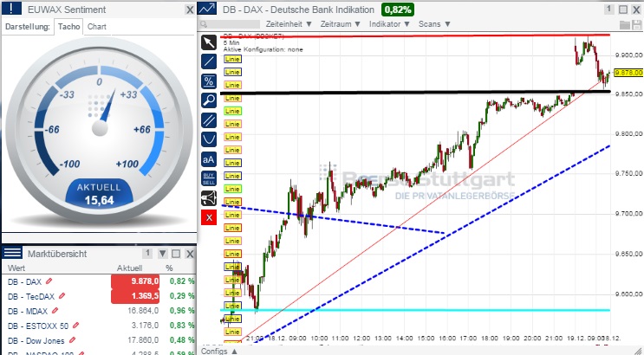Click 'Aktive Konfiguration: none' chart label
Image resolution: width=644 pixels, height=355 pixels.
[x=263, y=49]
